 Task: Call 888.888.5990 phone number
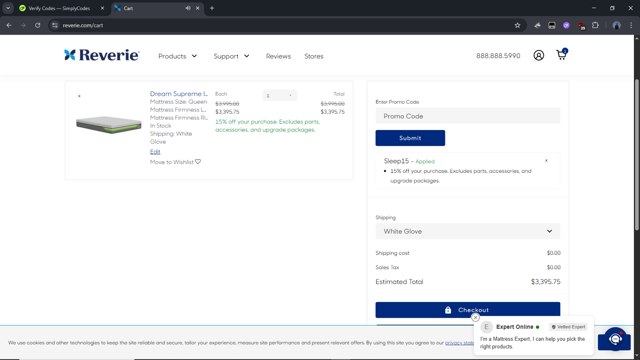(x=498, y=56)
